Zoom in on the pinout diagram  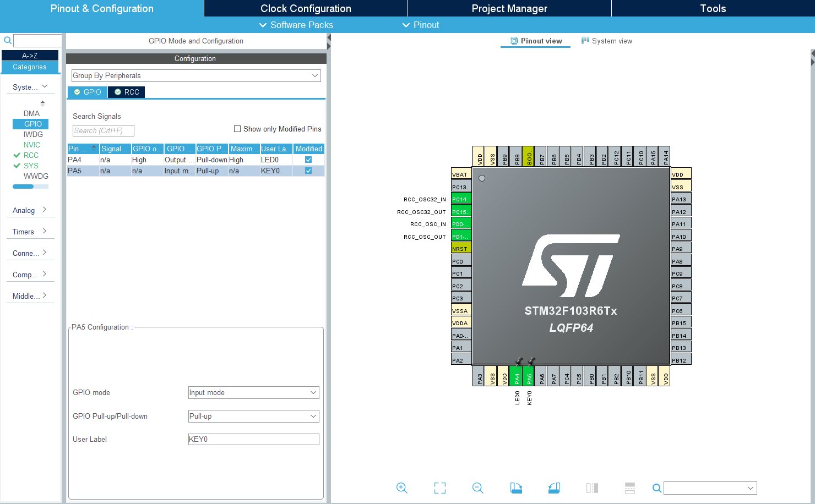click(x=401, y=487)
